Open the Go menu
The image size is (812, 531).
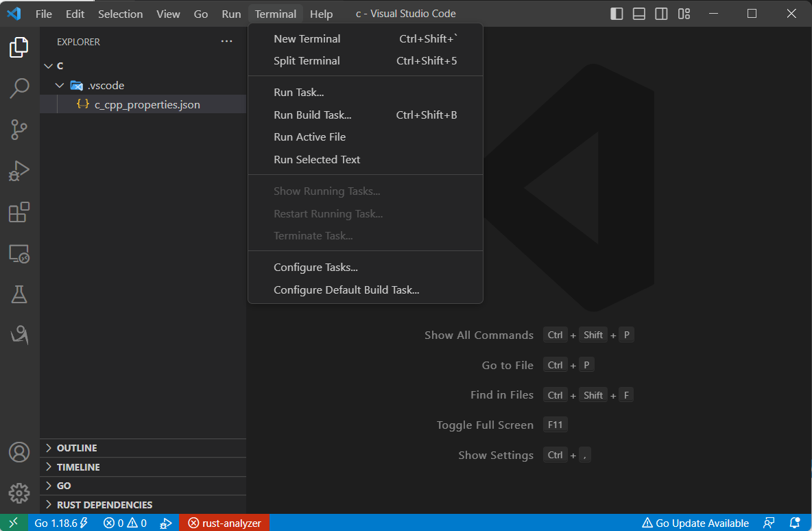coord(201,14)
